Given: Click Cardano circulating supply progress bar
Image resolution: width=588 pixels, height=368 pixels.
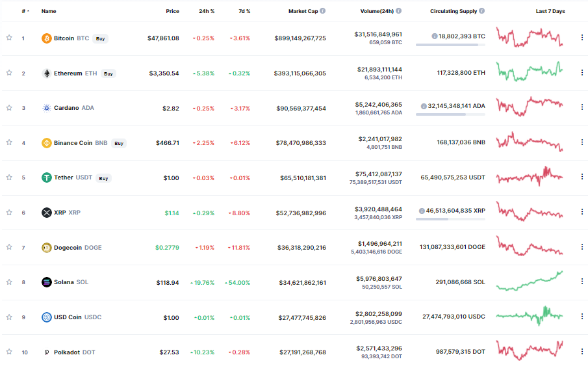Looking at the screenshot, I should tap(450, 114).
